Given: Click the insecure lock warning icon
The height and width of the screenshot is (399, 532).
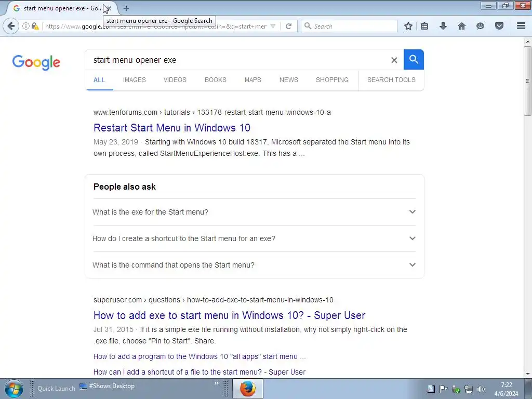Looking at the screenshot, I should [x=35, y=26].
